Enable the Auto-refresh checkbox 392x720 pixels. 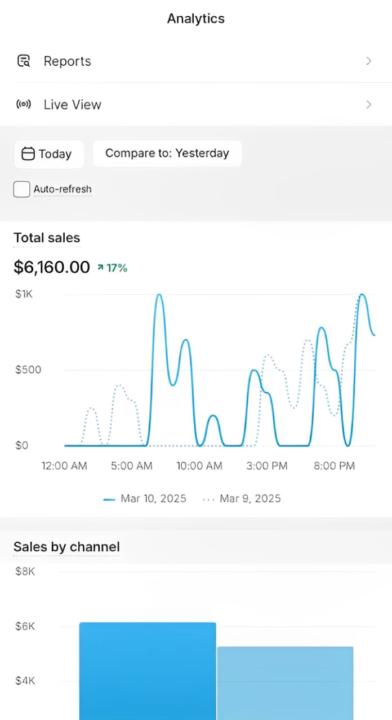click(x=22, y=189)
